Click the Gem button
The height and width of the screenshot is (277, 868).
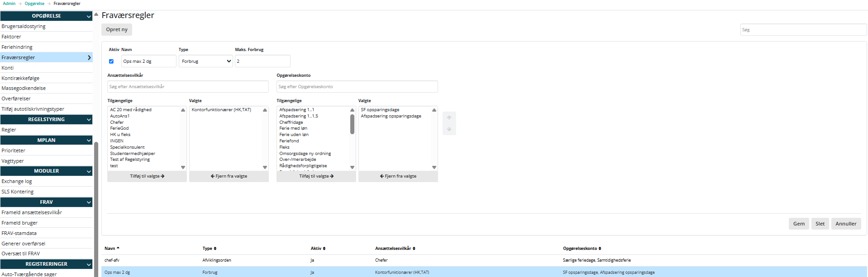tap(798, 224)
